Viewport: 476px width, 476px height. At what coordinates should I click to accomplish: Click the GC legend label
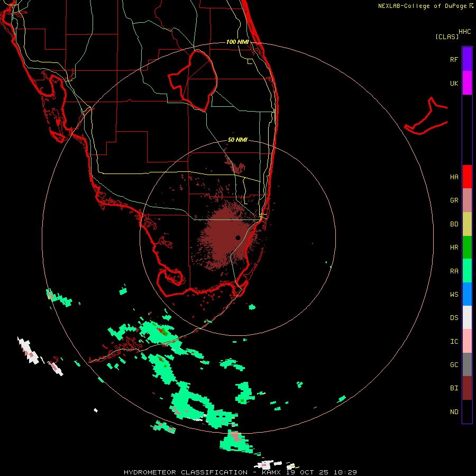pyautogui.click(x=454, y=365)
